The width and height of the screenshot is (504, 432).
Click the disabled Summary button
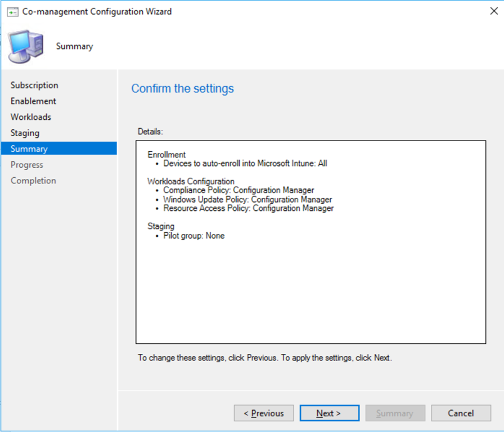coord(395,413)
